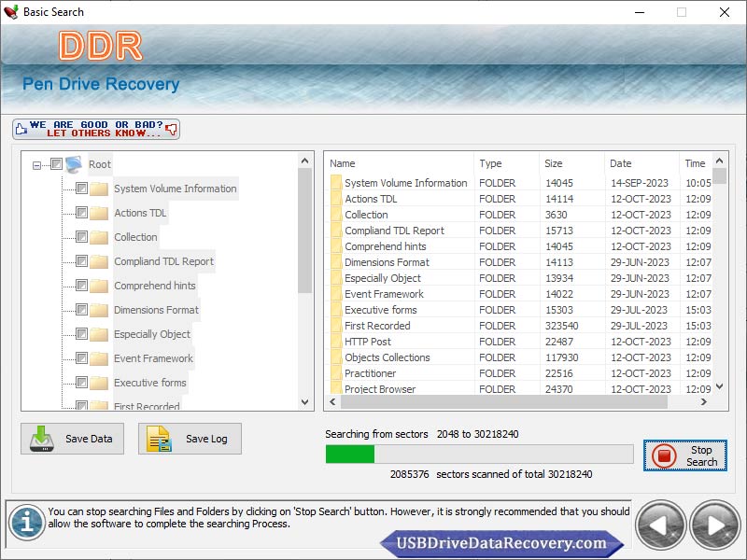Click the thumbs-down icon on the feedback banner
Screen dimensions: 747x560
click(172, 129)
